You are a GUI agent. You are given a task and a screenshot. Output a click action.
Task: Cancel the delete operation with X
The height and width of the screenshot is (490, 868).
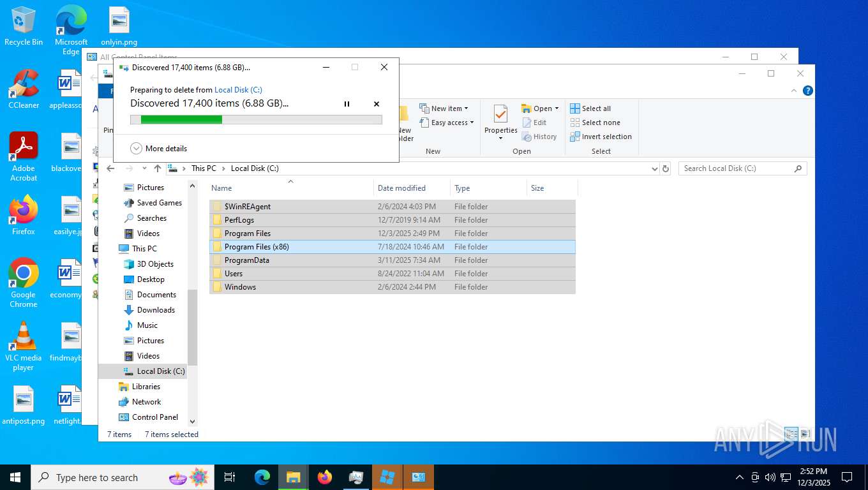click(377, 103)
